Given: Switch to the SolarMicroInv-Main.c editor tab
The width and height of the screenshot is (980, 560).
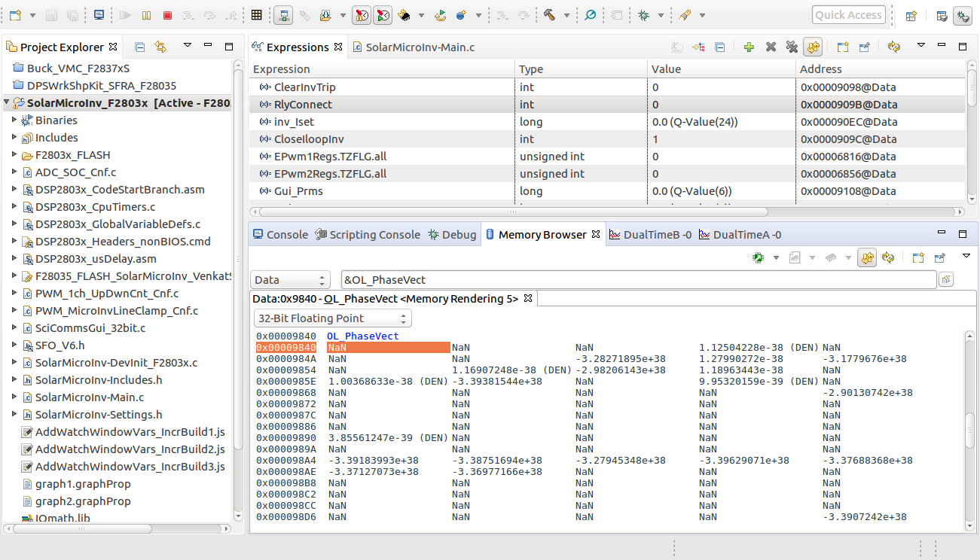Looking at the screenshot, I should tap(420, 47).
